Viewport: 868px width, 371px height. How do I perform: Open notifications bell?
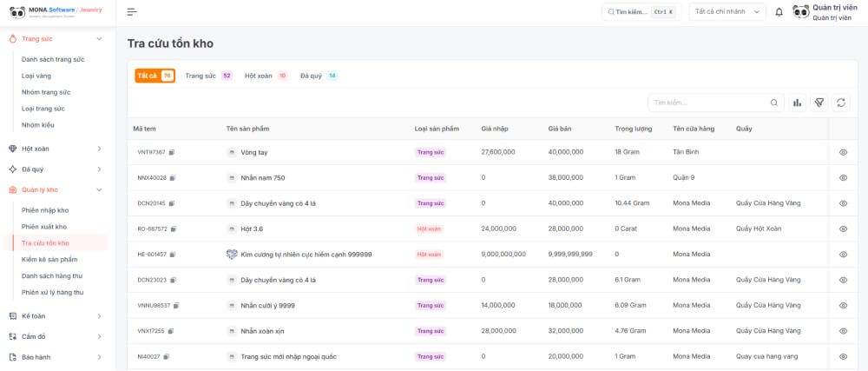(779, 11)
